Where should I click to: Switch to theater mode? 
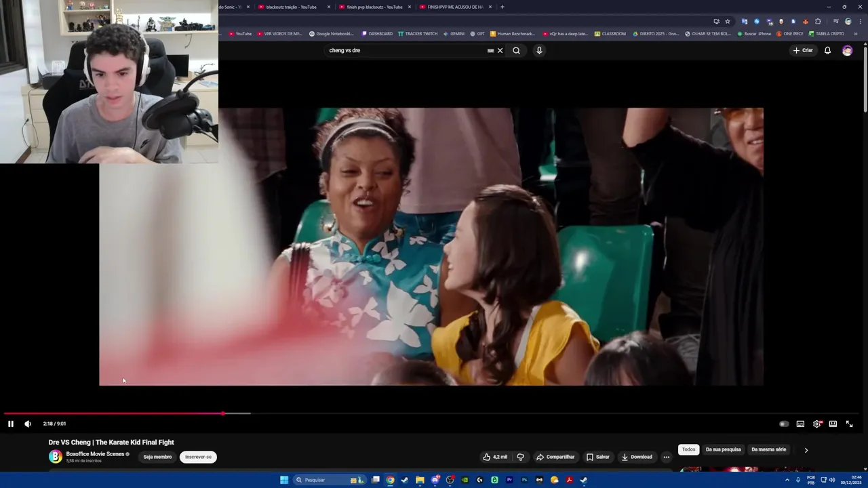click(833, 424)
